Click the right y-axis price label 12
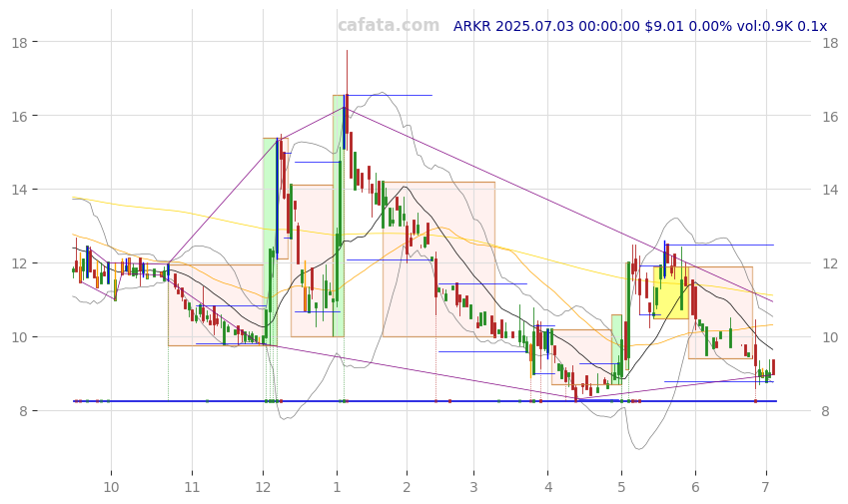Image resolution: width=848 pixels, height=504 pixels. click(830, 263)
